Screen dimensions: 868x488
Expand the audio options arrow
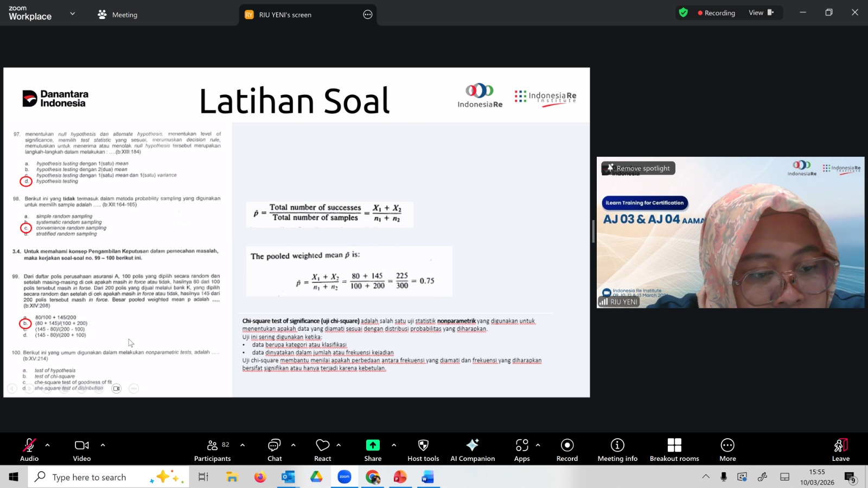[x=48, y=445]
